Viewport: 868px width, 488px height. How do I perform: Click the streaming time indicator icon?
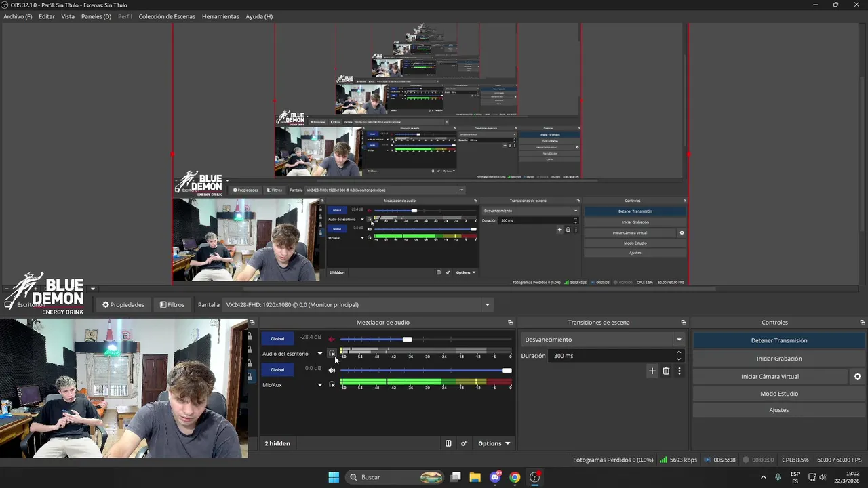tap(707, 460)
